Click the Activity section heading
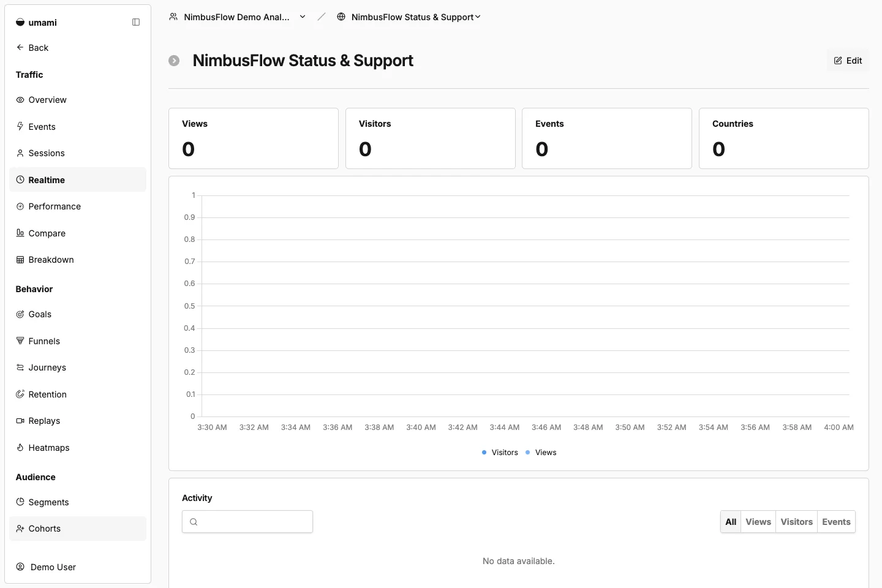This screenshot has height=588, width=882. click(x=197, y=498)
